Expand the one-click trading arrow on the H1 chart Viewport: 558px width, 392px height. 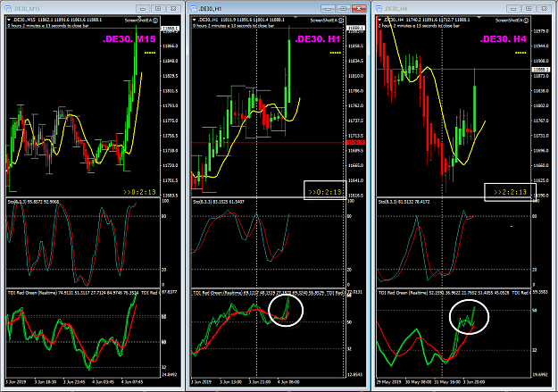point(195,20)
